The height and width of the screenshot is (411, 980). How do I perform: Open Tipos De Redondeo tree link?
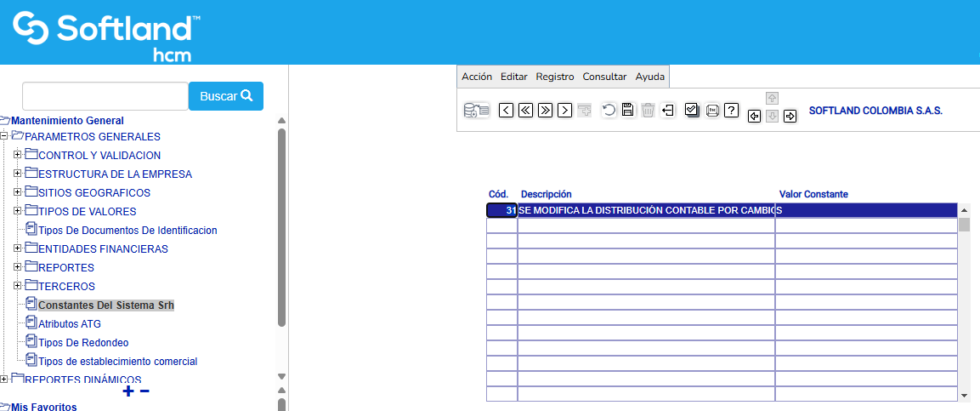pos(83,342)
